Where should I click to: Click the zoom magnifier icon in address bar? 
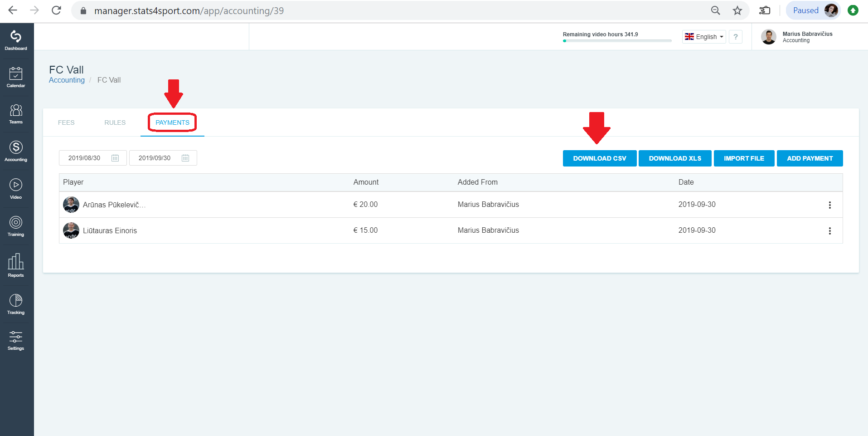tap(716, 10)
